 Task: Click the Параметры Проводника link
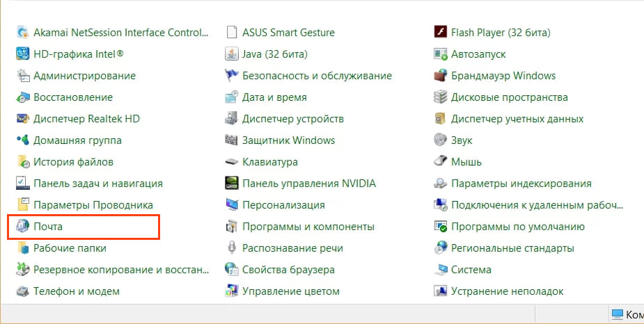(x=93, y=204)
